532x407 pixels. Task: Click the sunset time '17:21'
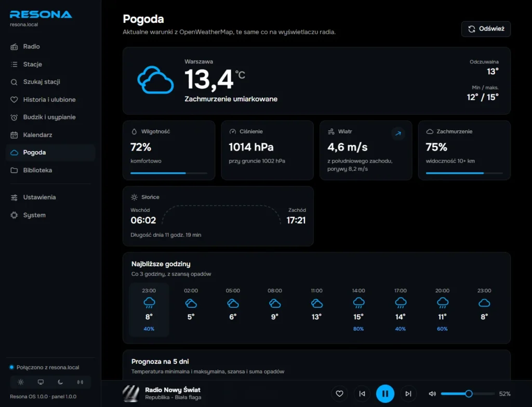click(296, 220)
